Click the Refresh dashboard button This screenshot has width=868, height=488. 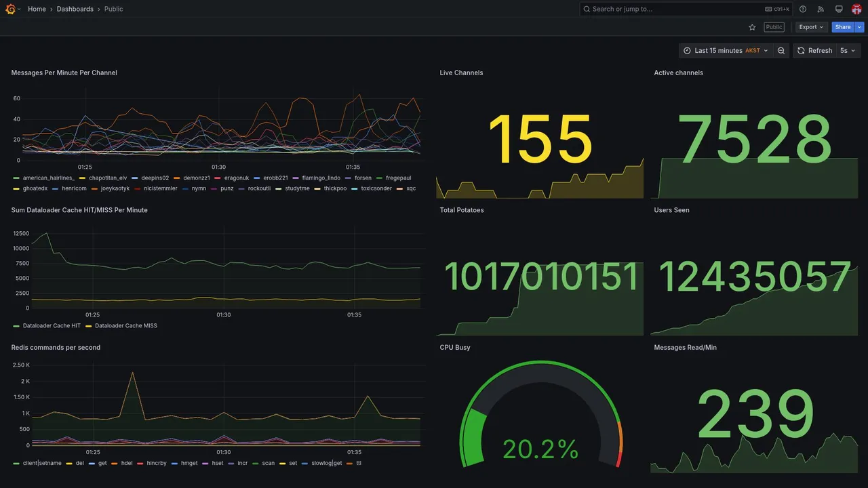point(814,51)
